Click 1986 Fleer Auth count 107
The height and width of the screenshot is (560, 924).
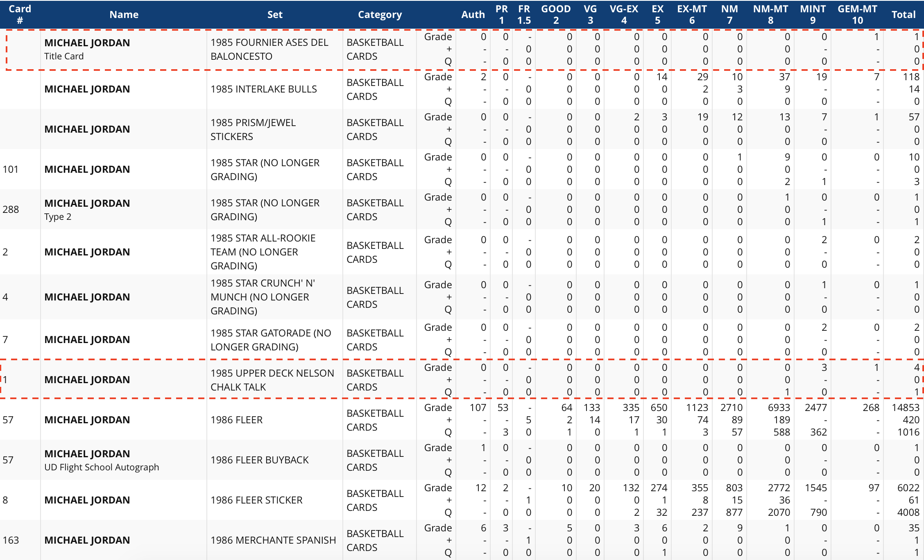pos(478,408)
